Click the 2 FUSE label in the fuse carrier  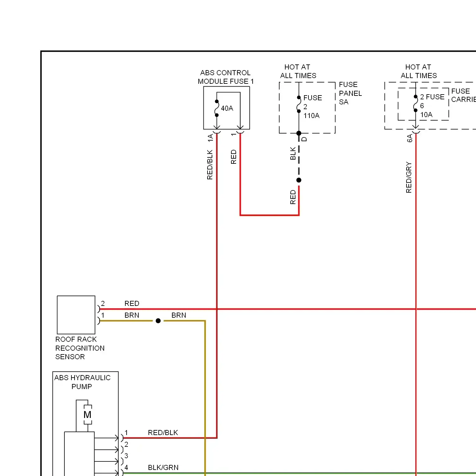pyautogui.click(x=432, y=97)
